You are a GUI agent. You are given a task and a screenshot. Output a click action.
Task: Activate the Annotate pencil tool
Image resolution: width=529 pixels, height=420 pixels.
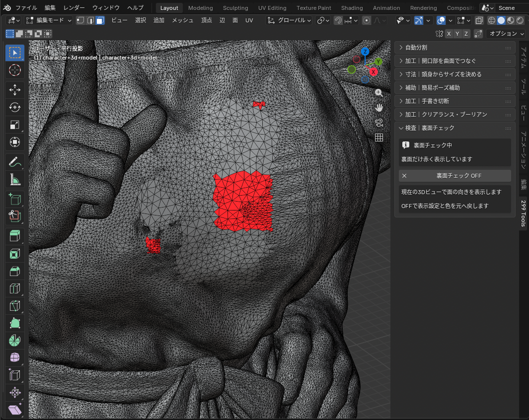coord(14,162)
